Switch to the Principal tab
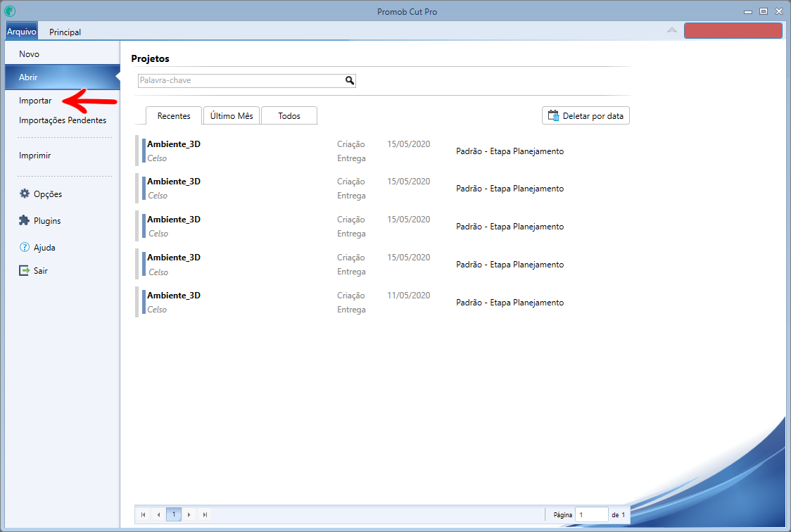Screen dimensions: 791x532 point(65,32)
